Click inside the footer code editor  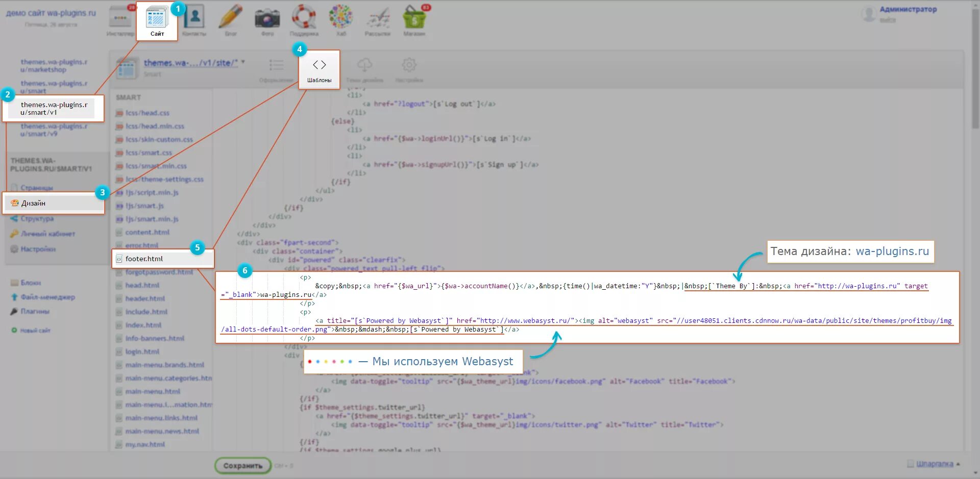[x=587, y=308]
